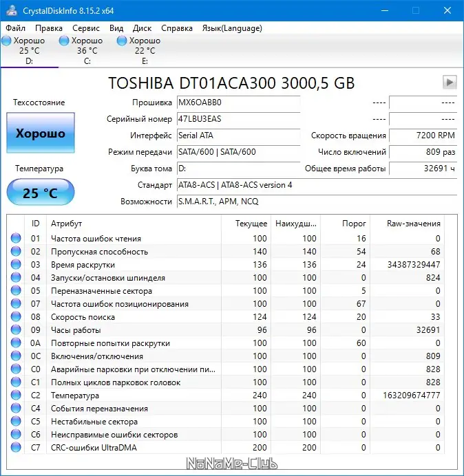464x476 pixels.
Task: Select the События переназначения row
Action: coord(226,408)
